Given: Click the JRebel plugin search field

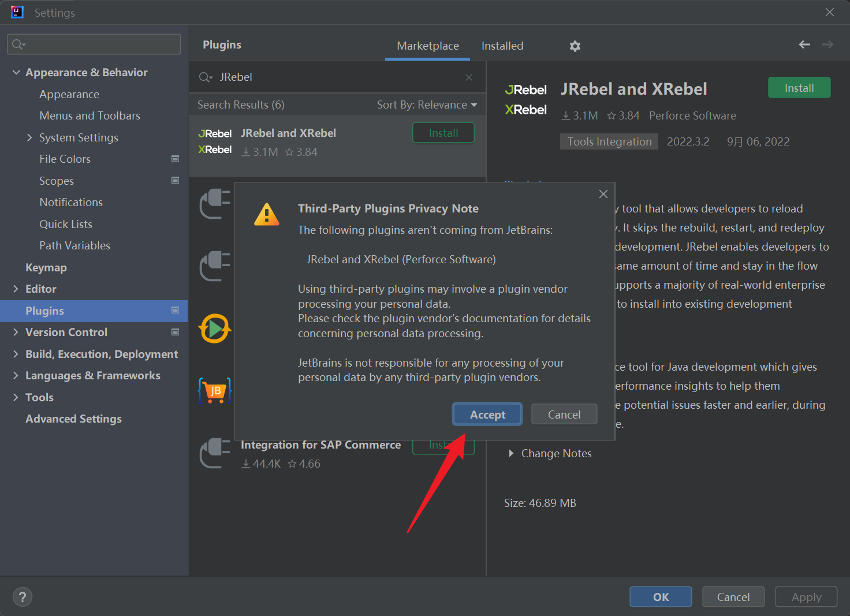Looking at the screenshot, I should (x=337, y=77).
